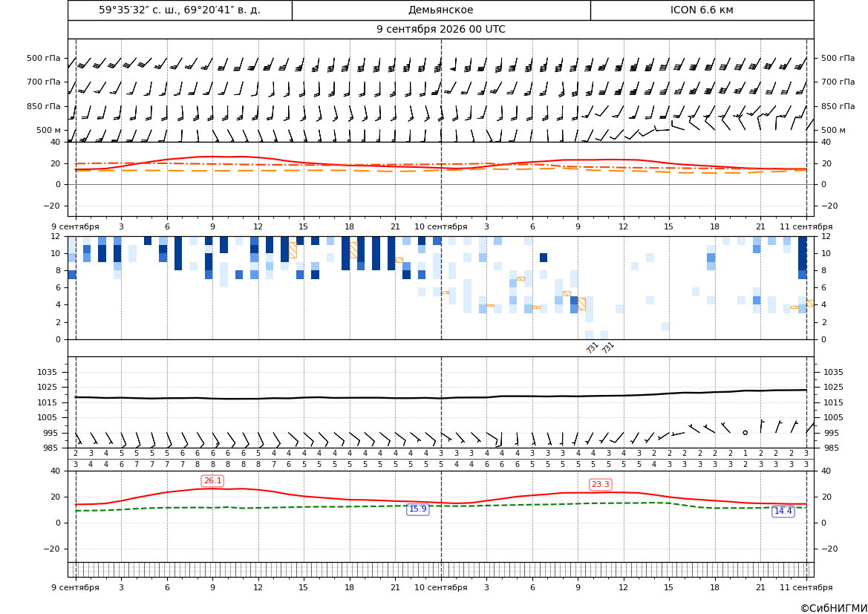
Task: Click the 700 гПа label on left axis
Action: tap(44, 82)
